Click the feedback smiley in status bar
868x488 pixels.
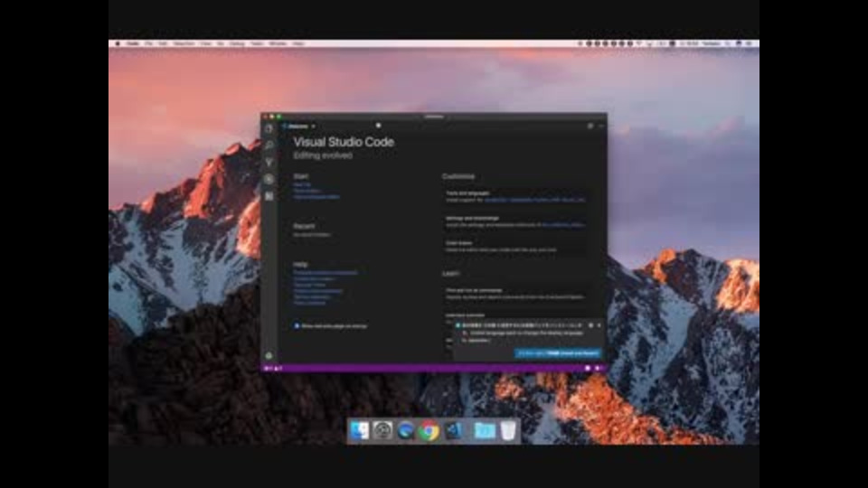point(588,368)
